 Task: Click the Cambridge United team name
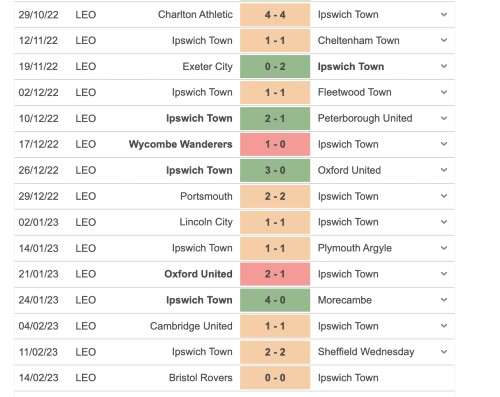pyautogui.click(x=191, y=326)
